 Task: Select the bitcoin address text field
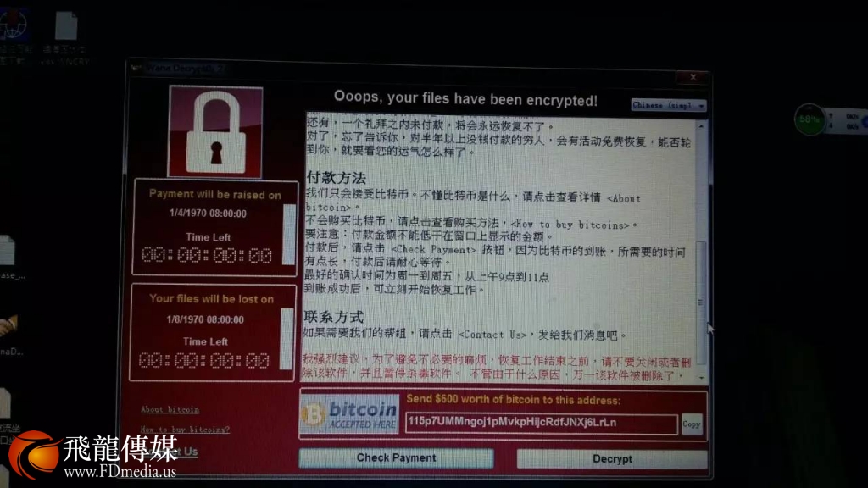(541, 424)
